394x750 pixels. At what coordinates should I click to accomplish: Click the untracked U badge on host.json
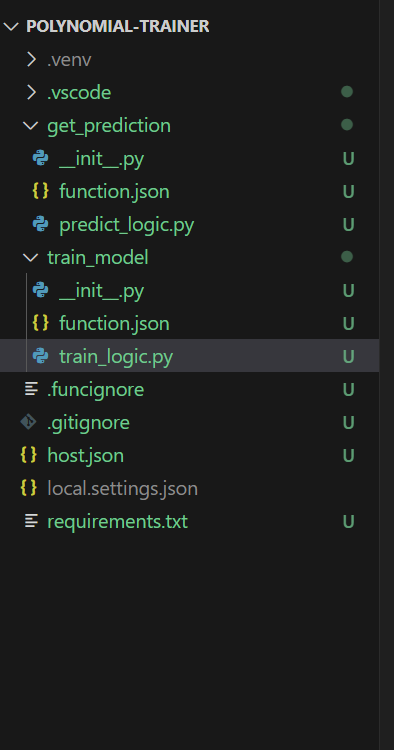click(x=349, y=455)
